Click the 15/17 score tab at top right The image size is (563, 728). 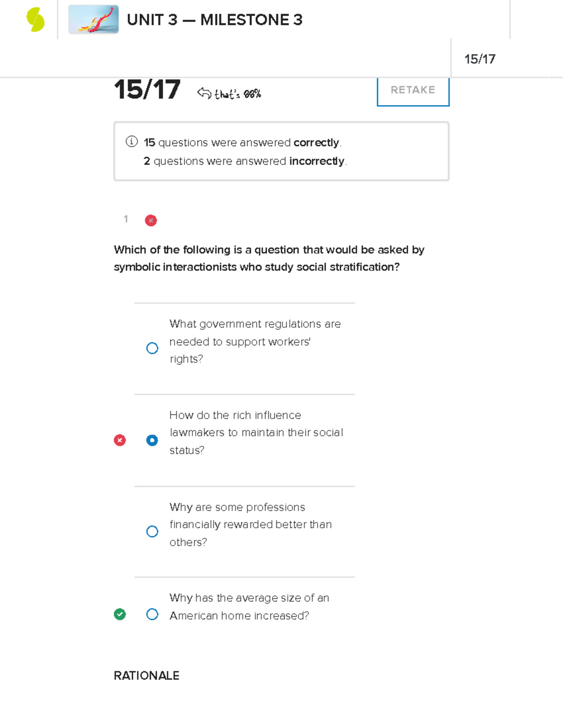click(479, 59)
